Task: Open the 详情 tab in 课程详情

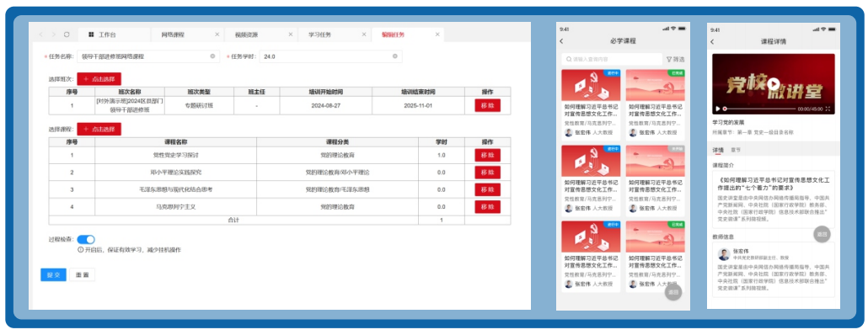Action: 718,150
